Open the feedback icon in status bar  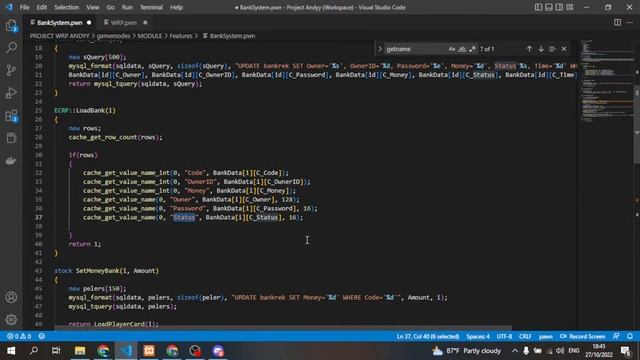616,336
